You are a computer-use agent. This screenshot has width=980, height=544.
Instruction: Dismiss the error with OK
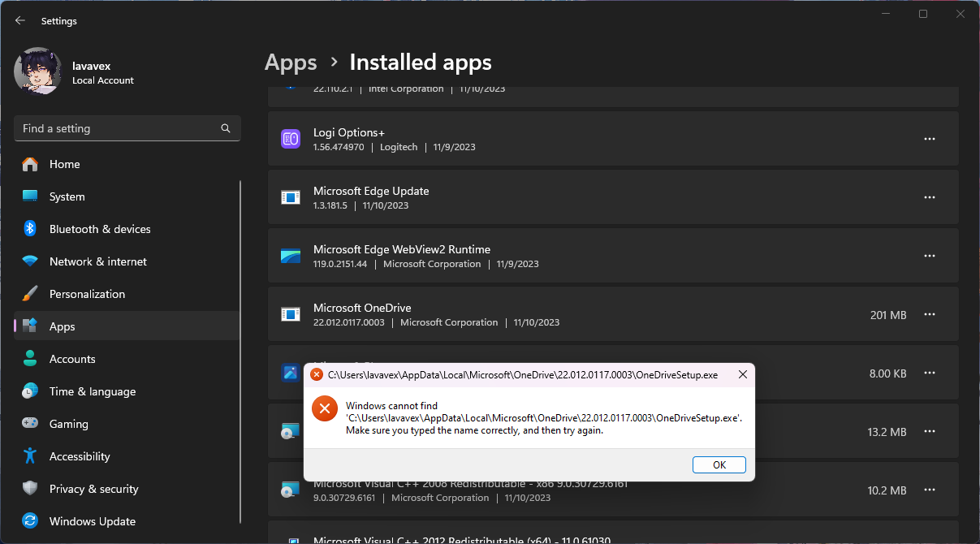click(719, 464)
